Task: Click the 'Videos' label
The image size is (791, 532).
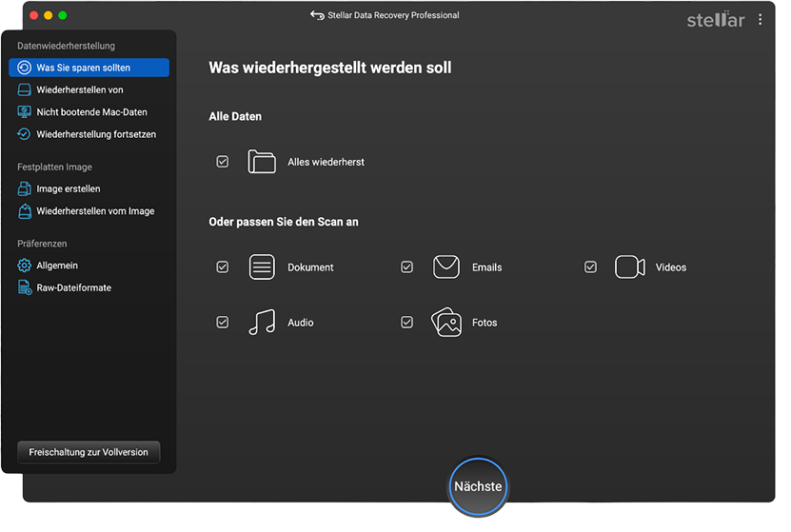Action: click(x=671, y=267)
